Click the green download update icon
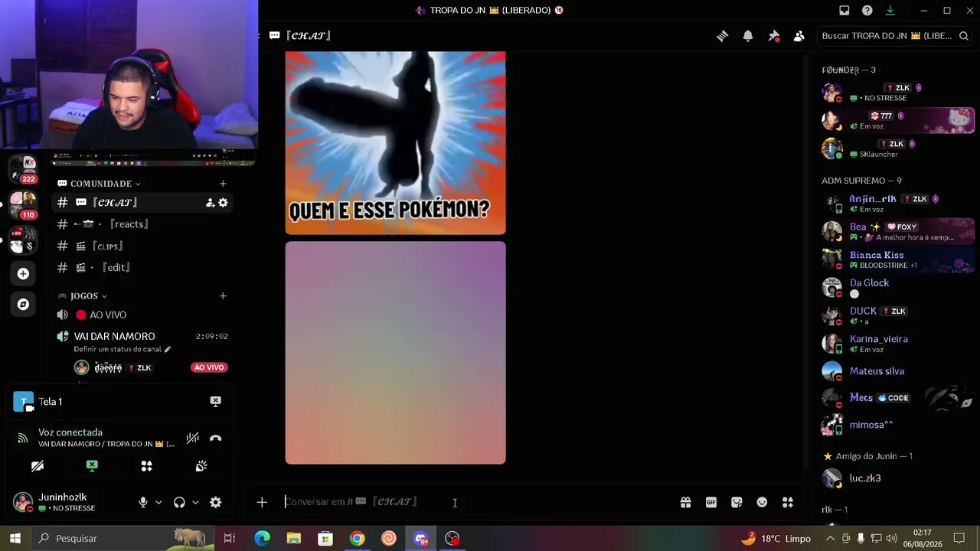This screenshot has width=980, height=551. click(890, 11)
